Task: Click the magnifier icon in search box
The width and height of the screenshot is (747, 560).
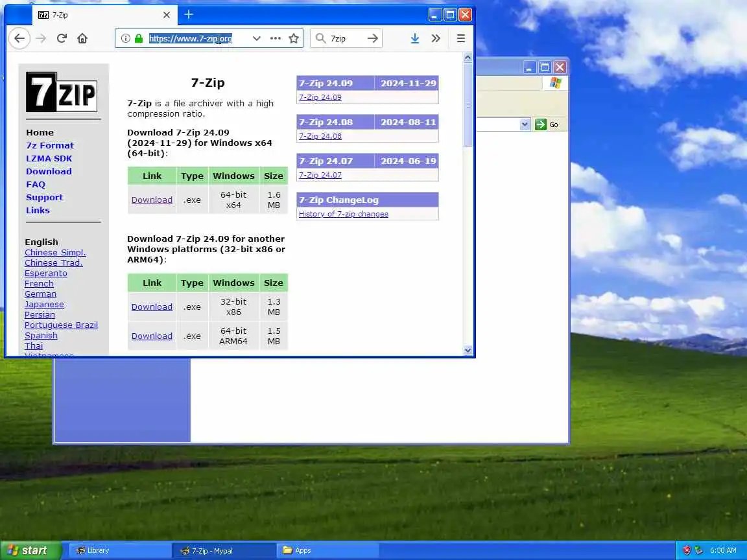Action: tap(321, 39)
